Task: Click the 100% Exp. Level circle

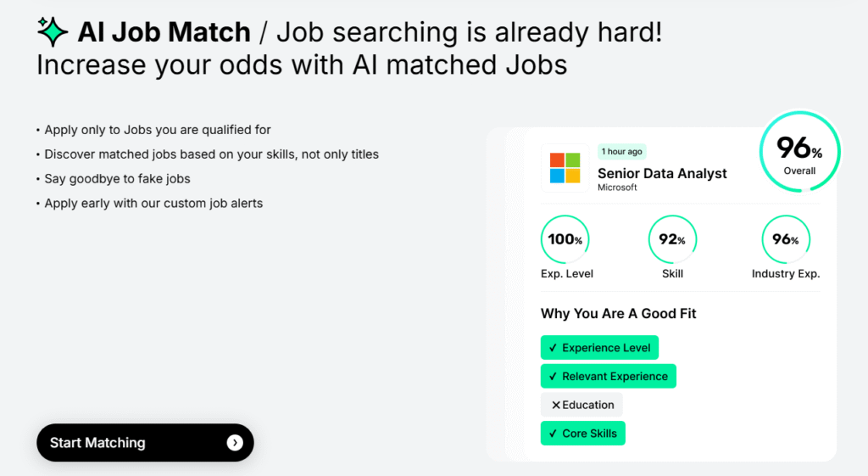Action: (x=565, y=239)
